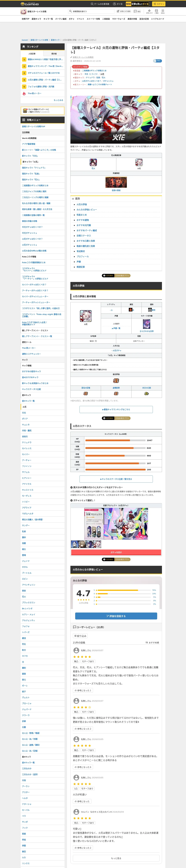The image size is (186, 868).
Task: Select the ガチャ nav menu item
Action: [x=72, y=19]
